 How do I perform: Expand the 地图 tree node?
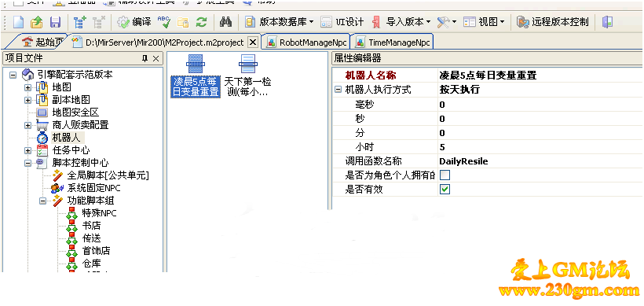[27, 87]
